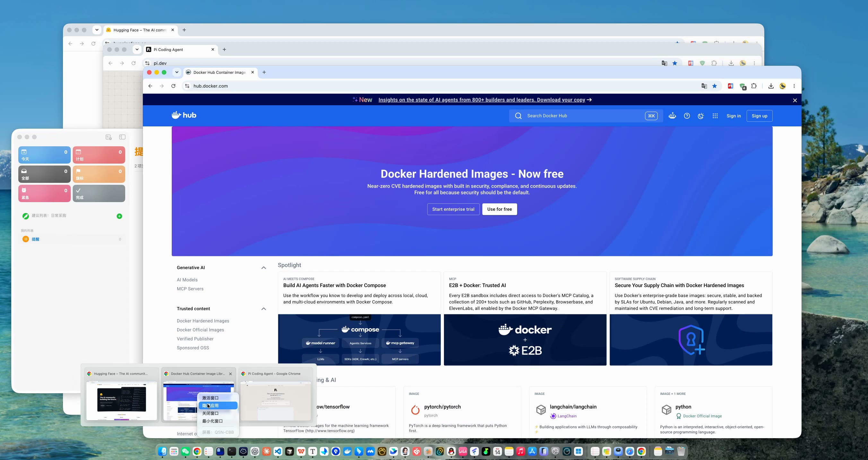Open the Chrome three-dot menu in Docker window
Image resolution: width=868 pixels, height=460 pixels.
click(794, 86)
